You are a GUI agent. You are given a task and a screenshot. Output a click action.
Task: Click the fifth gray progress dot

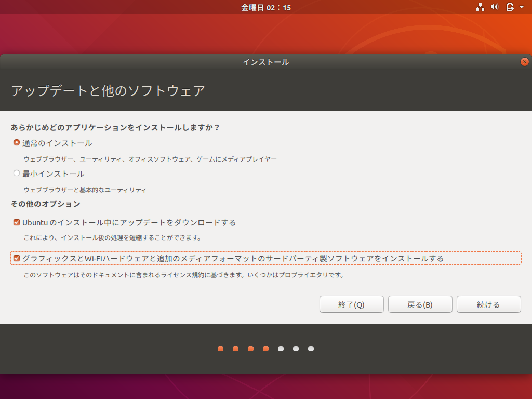click(281, 349)
